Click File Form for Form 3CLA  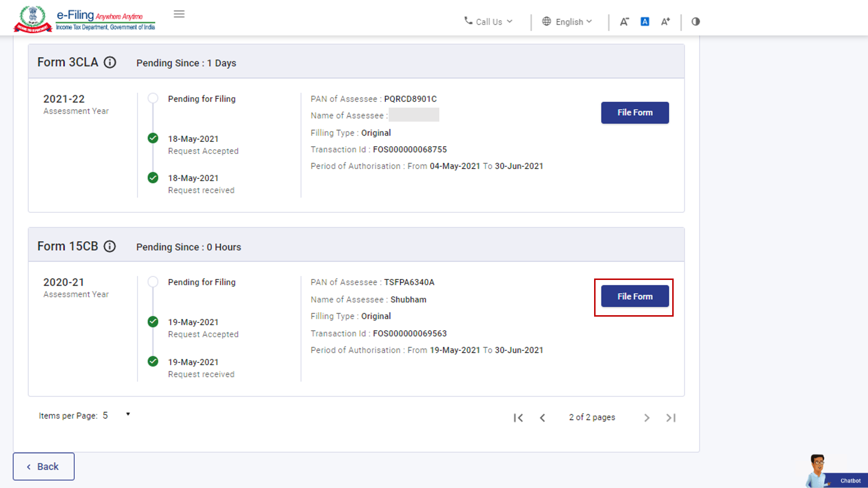(x=635, y=112)
